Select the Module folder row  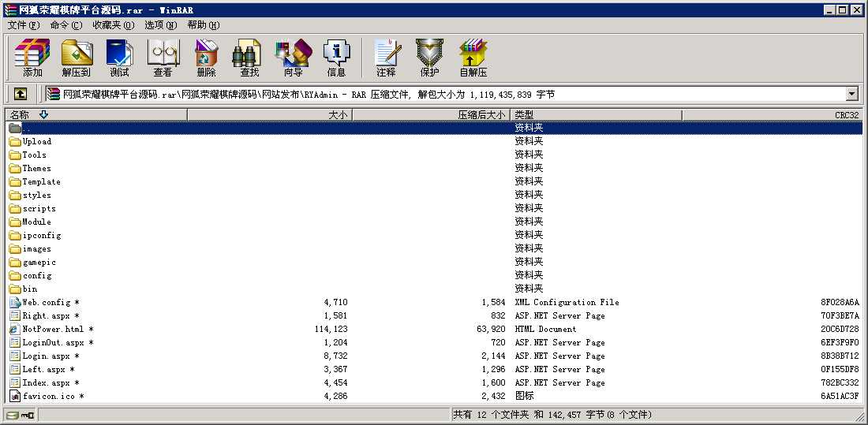pos(434,222)
